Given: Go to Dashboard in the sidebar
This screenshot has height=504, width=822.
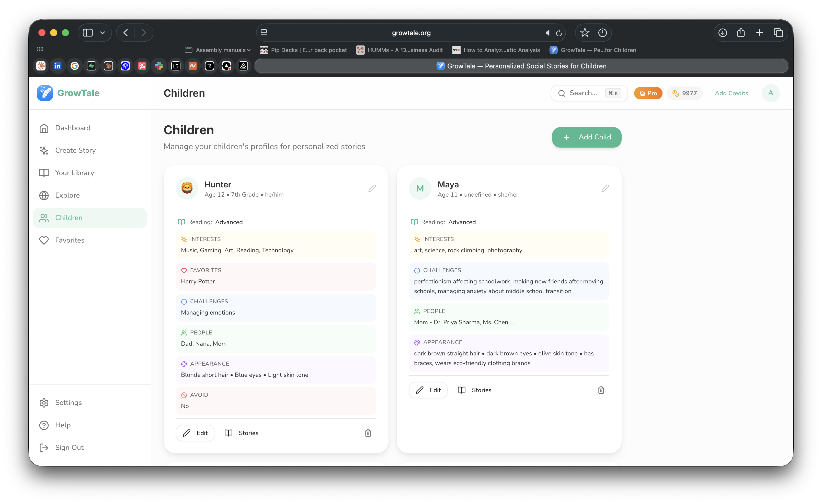Looking at the screenshot, I should tap(44, 128).
